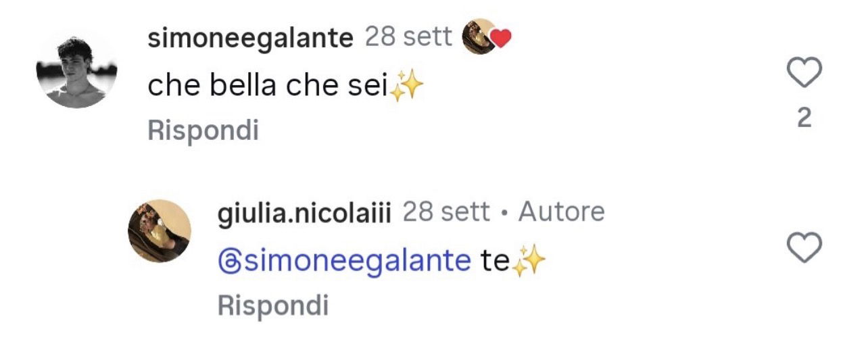
Task: Select the comment text "che bella che sei"
Action: coord(267,87)
